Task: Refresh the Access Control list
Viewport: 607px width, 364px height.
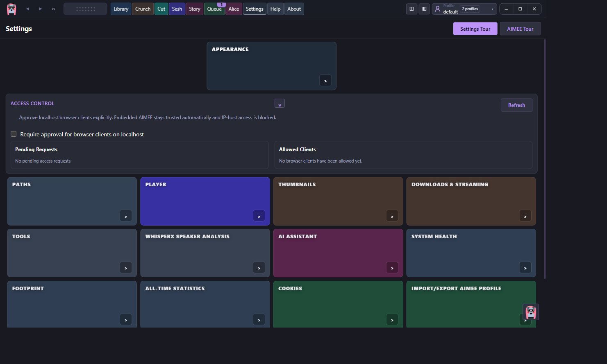Action: (x=516, y=105)
